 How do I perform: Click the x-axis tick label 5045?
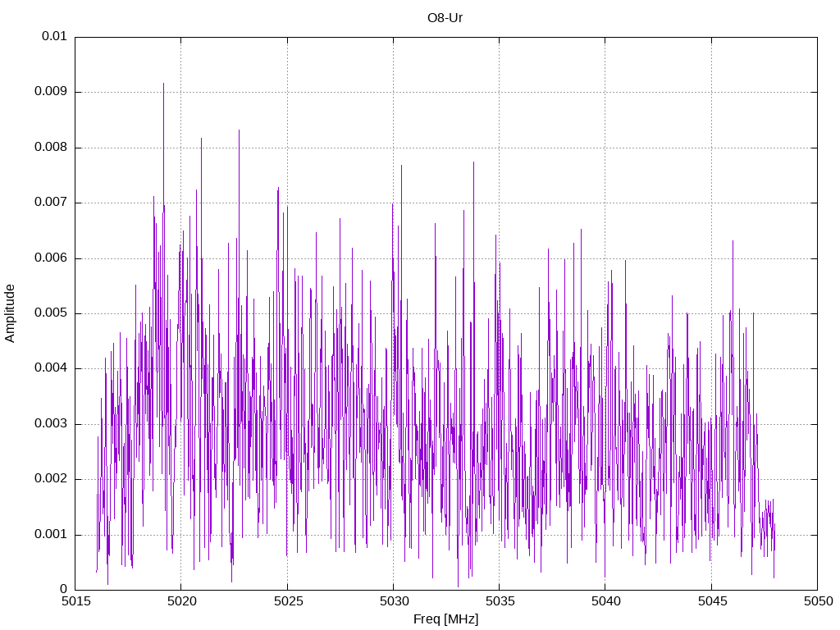click(x=713, y=601)
